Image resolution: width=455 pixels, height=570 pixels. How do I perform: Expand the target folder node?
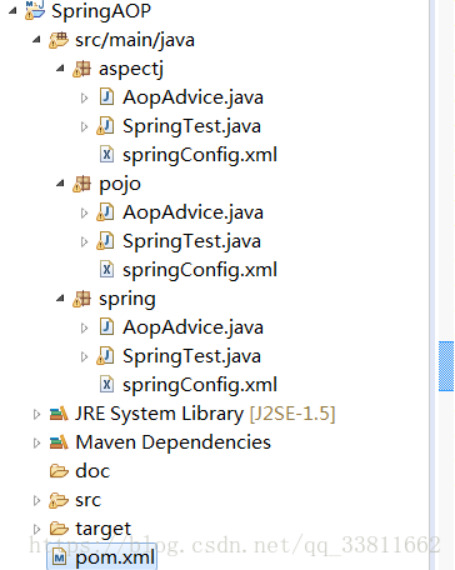37,529
